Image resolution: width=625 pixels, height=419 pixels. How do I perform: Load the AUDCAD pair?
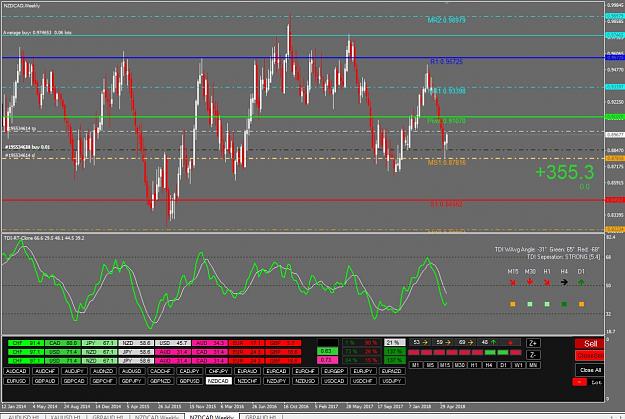click(x=16, y=371)
